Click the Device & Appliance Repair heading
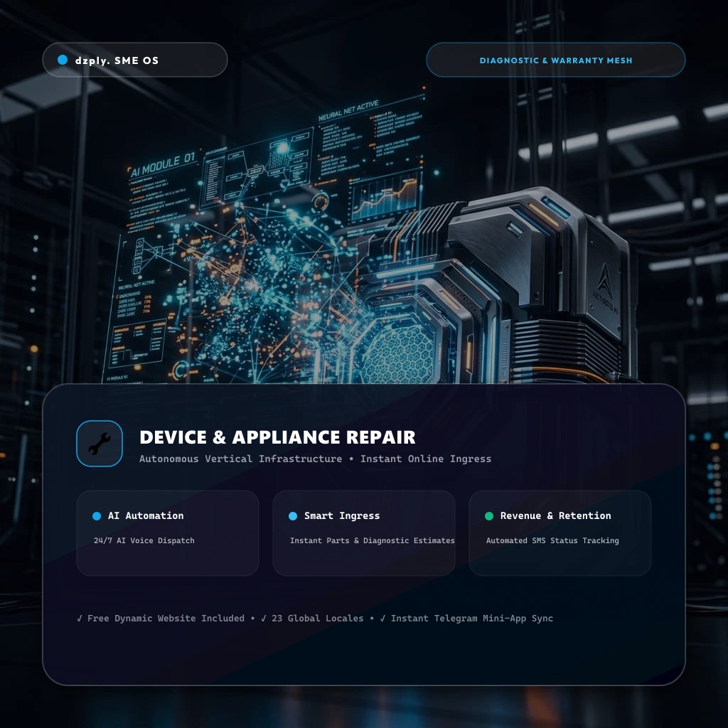Viewport: 728px width, 728px height. [277, 437]
